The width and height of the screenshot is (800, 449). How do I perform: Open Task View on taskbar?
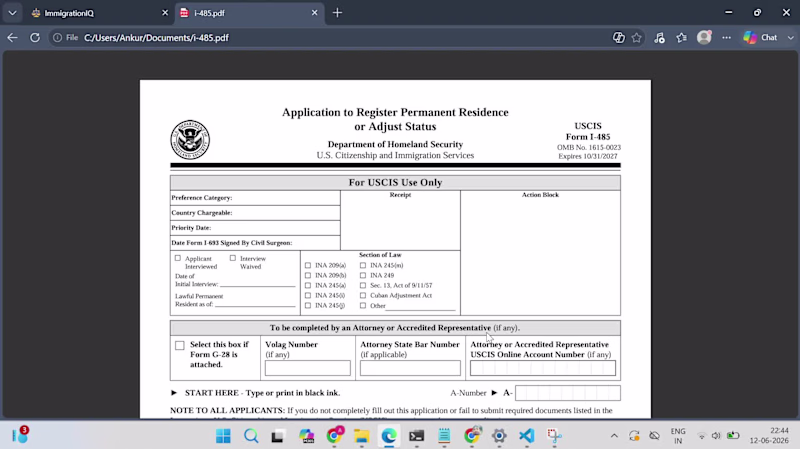point(278,436)
